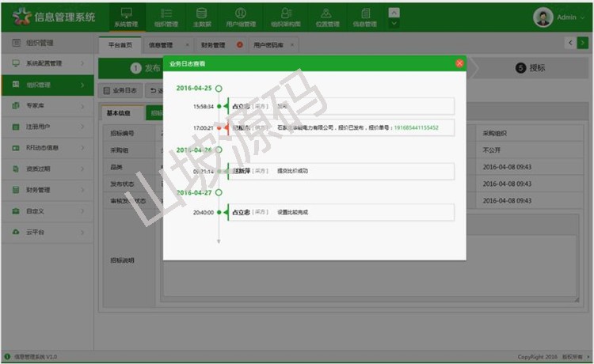Click the CopyRight 2016 footer text

[x=537, y=357]
